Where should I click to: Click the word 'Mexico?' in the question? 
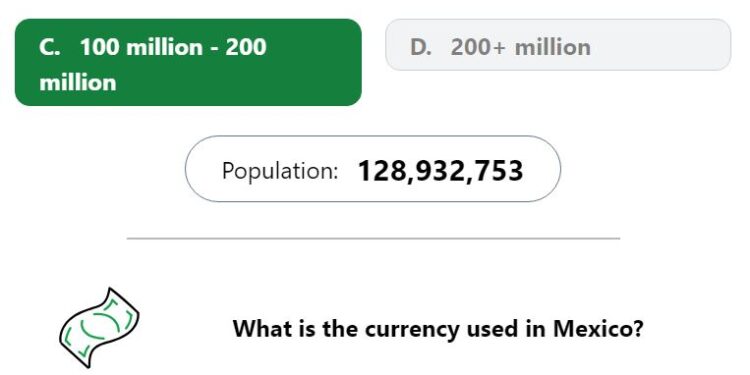(598, 329)
